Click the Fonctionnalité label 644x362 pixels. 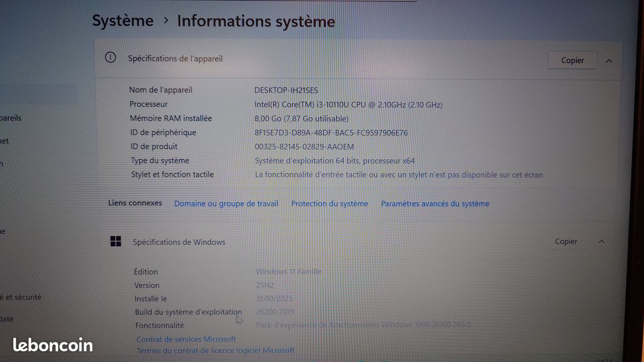point(159,325)
